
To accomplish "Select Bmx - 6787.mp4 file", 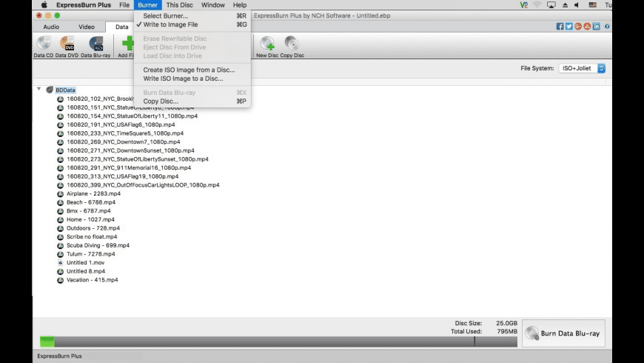I will tap(89, 211).
